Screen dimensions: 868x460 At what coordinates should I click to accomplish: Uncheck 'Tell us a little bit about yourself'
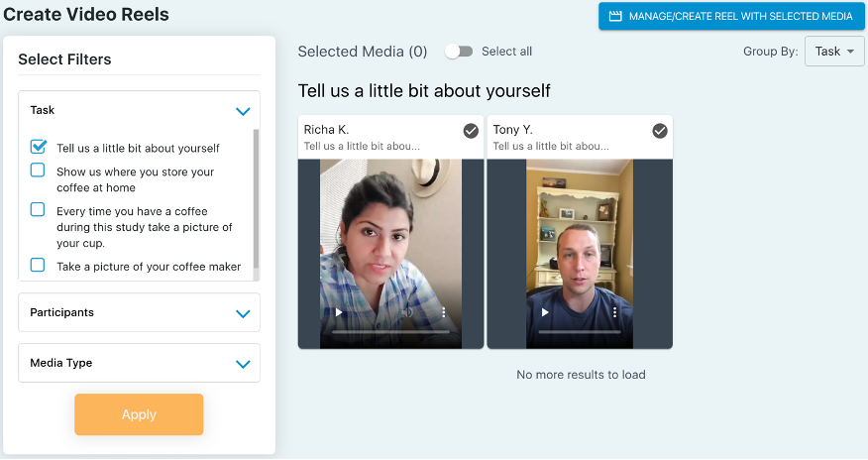point(38,147)
